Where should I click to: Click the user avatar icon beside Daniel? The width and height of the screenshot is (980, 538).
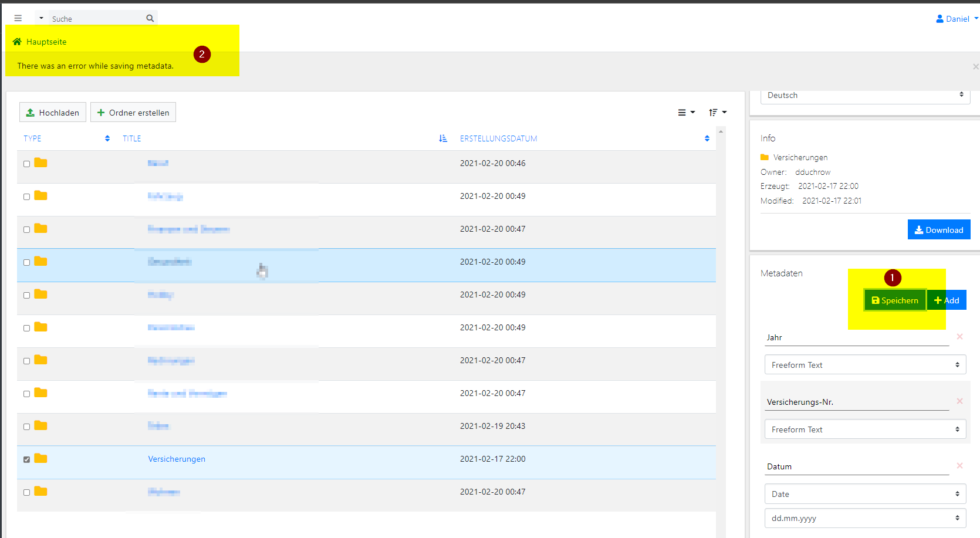[940, 19]
